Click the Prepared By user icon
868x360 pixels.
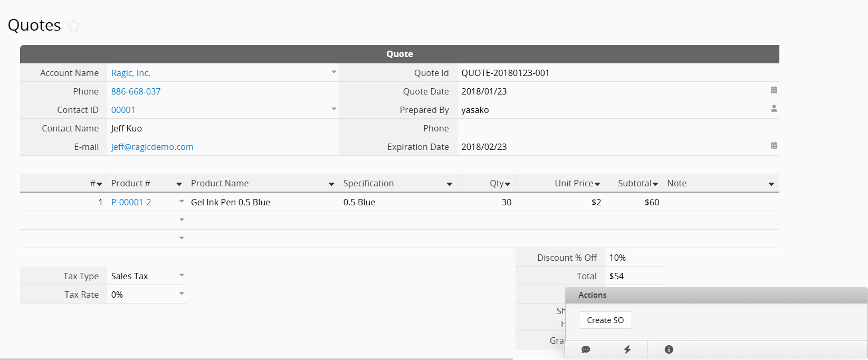coord(774,109)
